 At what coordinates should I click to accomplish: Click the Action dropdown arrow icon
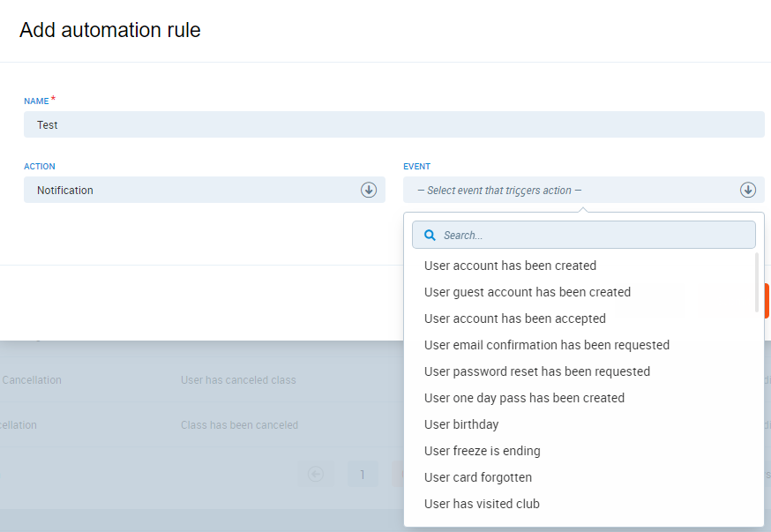(369, 190)
